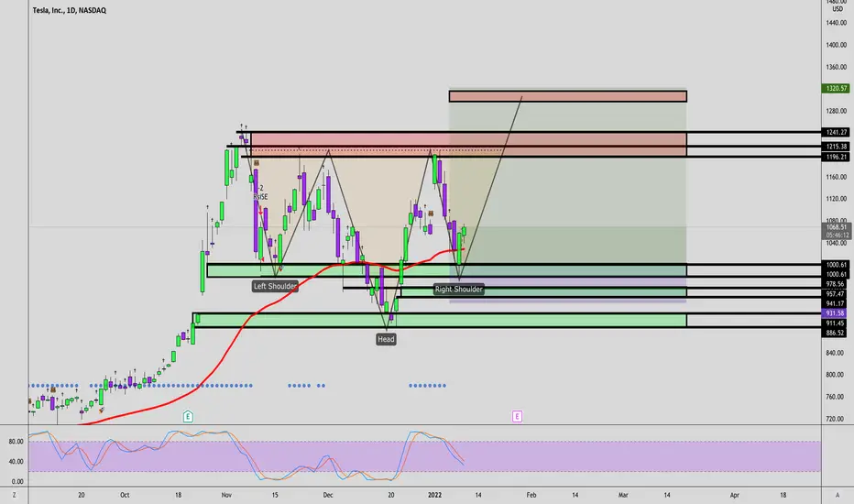Click the green earnings E marker

click(188, 416)
